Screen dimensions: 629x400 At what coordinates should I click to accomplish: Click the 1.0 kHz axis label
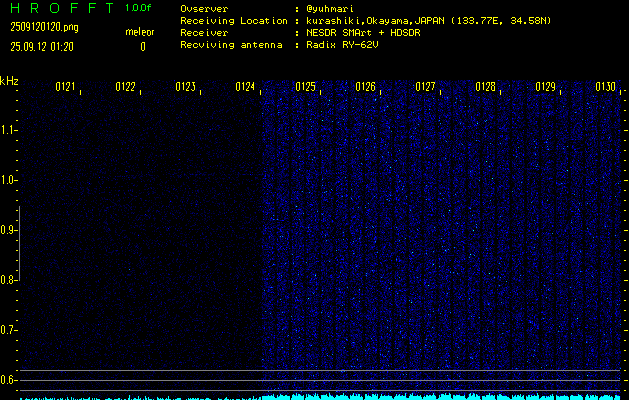click(x=7, y=180)
